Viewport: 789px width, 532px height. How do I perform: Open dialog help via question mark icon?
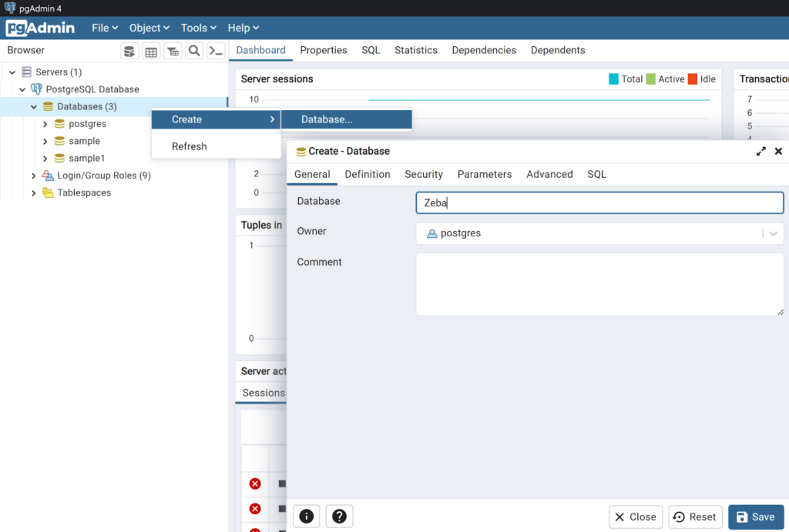(x=339, y=516)
